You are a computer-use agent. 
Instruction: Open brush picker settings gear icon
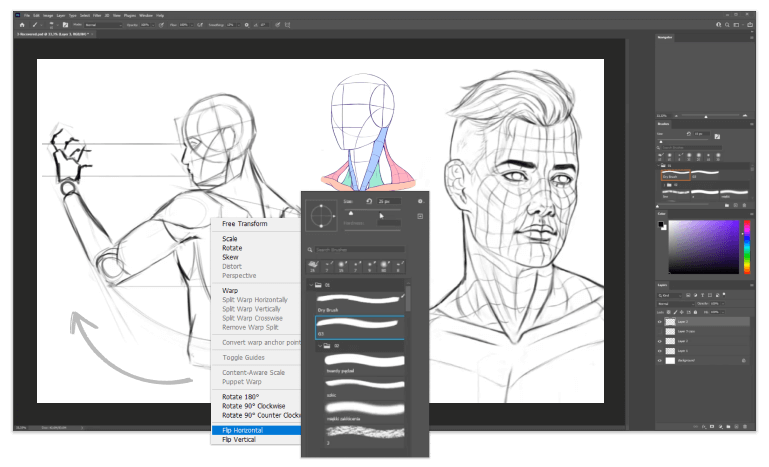coord(421,200)
